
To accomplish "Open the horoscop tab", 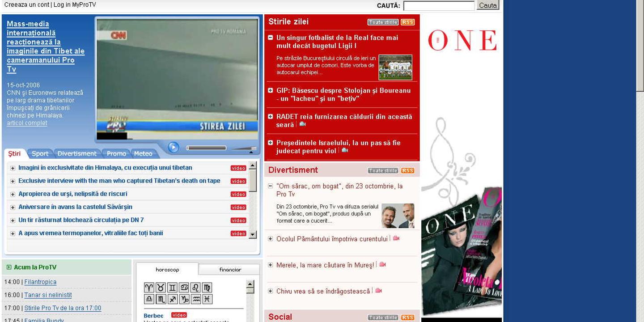I will point(167,269).
